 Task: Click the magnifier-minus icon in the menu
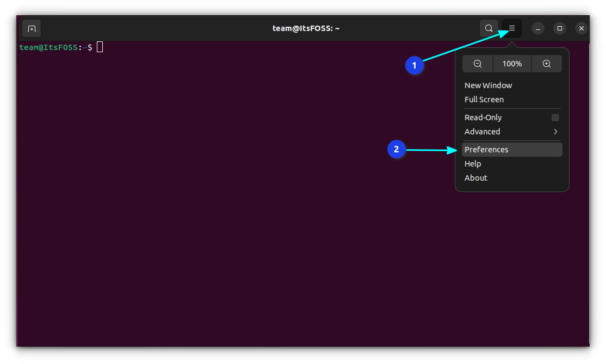pyautogui.click(x=477, y=64)
